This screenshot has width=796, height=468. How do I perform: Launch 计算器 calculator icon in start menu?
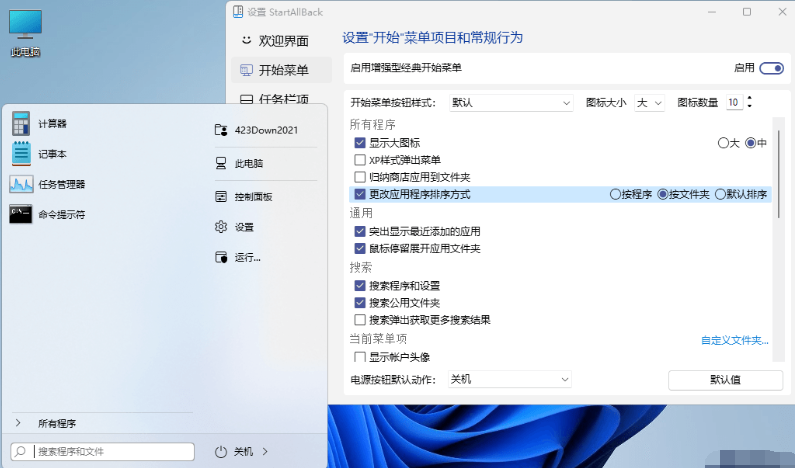point(21,123)
